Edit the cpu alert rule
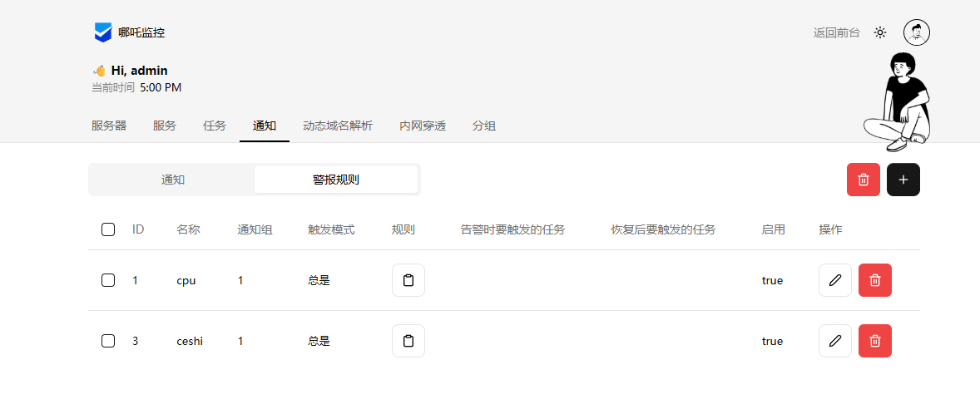Viewport: 980px width, 414px height. pos(834,280)
